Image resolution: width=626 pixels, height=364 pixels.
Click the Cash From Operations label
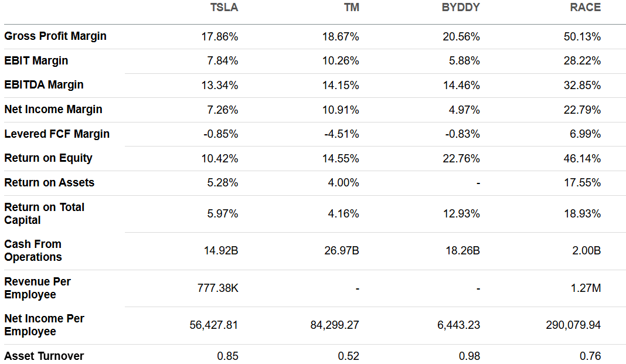point(33,251)
